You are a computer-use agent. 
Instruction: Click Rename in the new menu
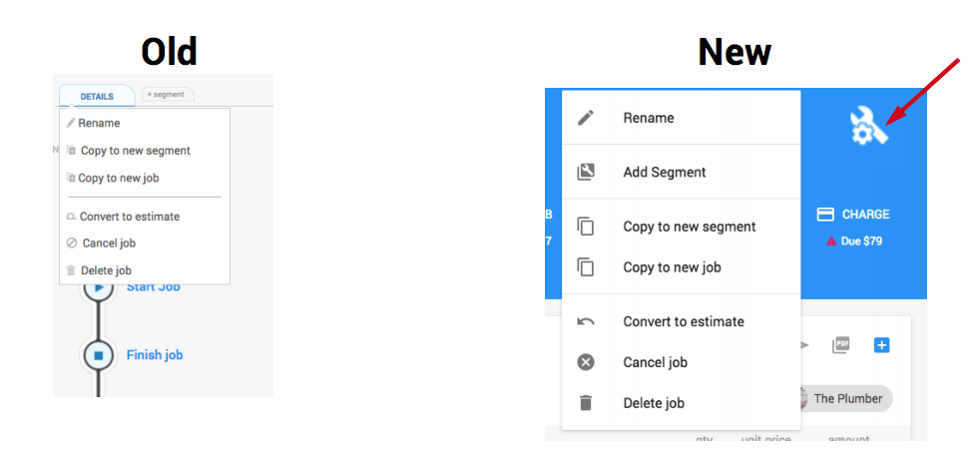click(x=648, y=118)
